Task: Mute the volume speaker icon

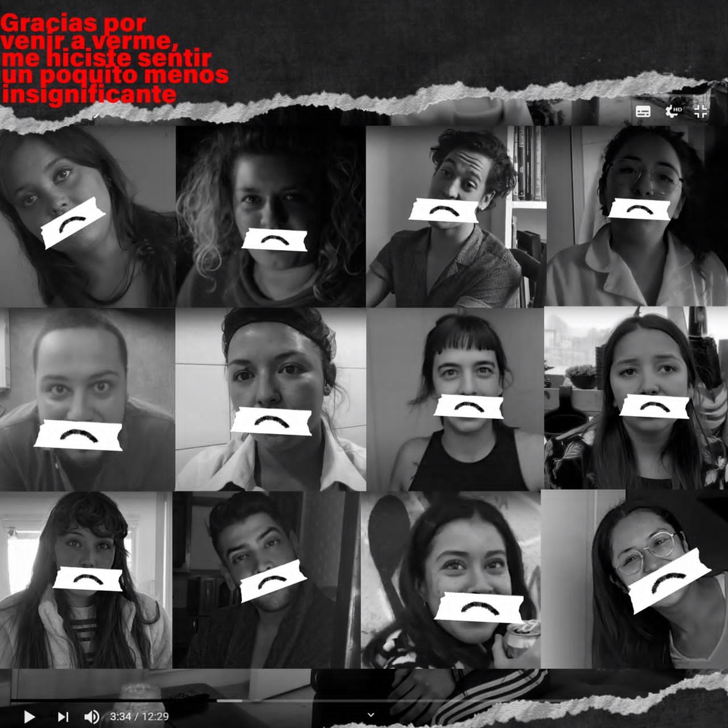Action: tap(92, 717)
